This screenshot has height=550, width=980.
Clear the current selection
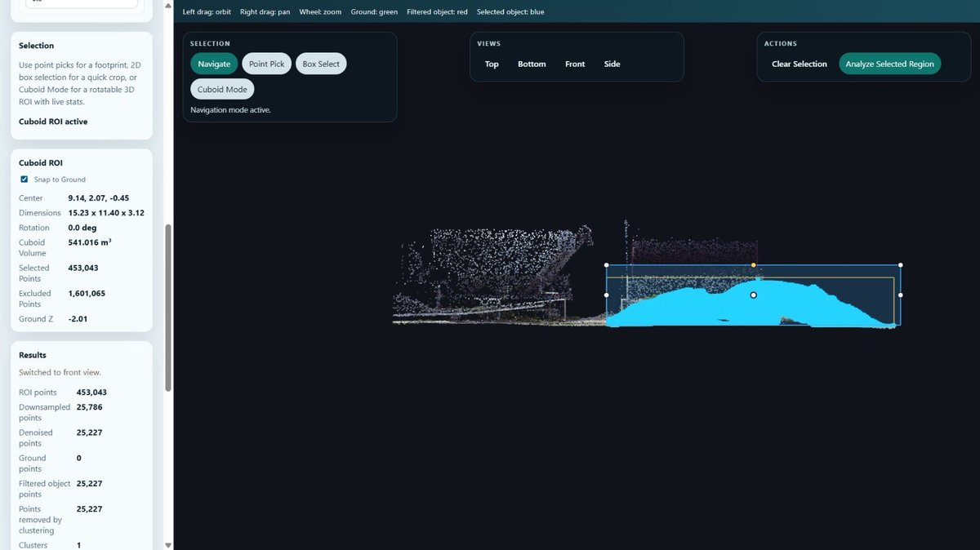(x=800, y=64)
